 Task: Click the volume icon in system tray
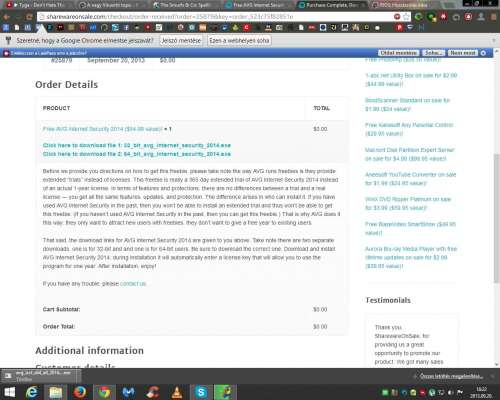[x=450, y=392]
